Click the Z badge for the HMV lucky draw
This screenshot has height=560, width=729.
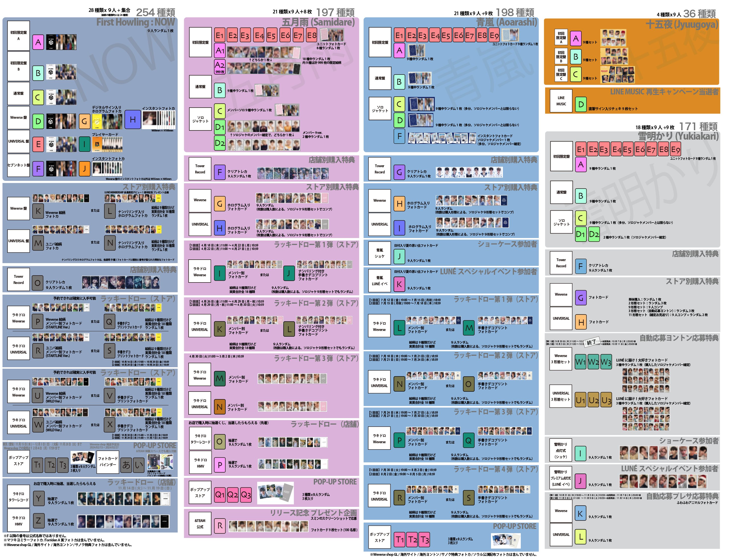coord(38,520)
